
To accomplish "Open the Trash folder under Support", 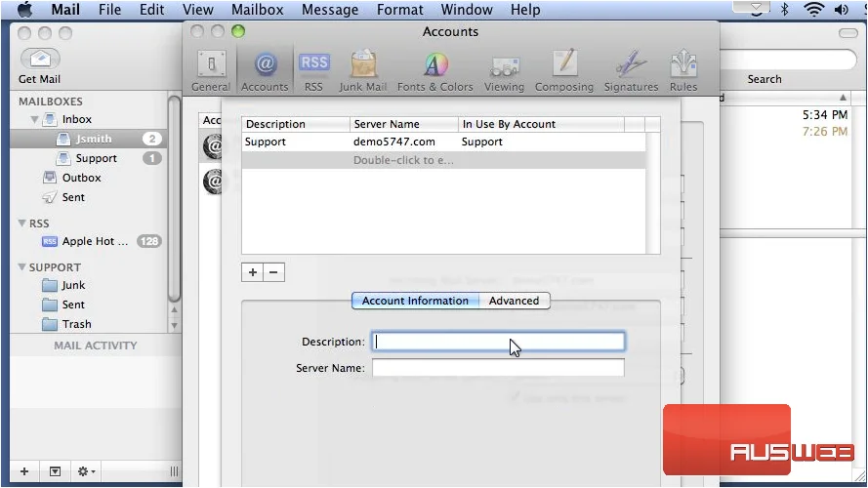I will pyautogui.click(x=76, y=324).
